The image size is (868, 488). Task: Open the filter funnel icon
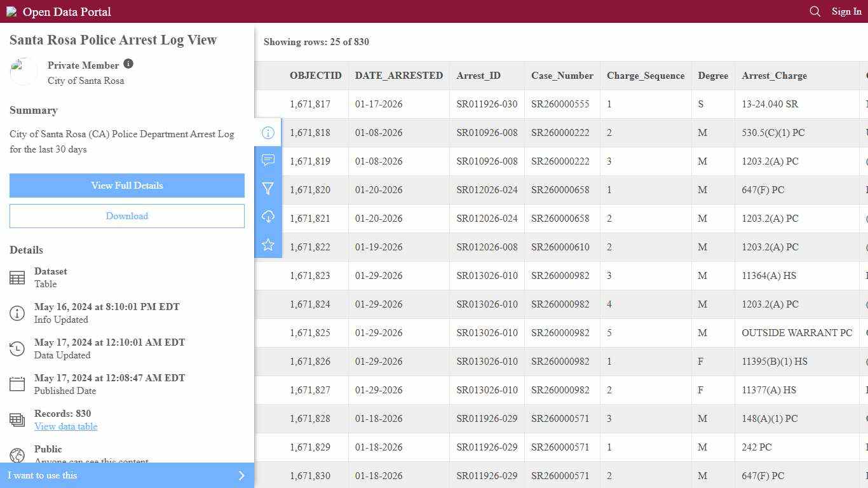268,189
